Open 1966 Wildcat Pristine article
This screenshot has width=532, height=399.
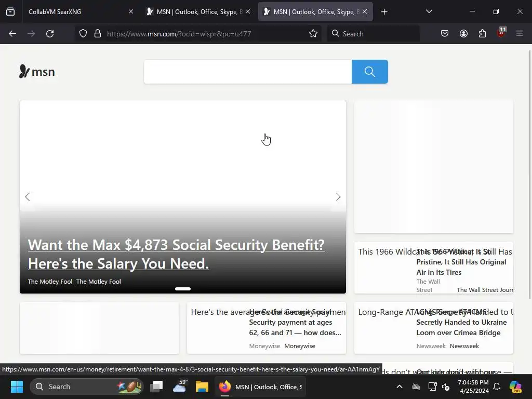(461, 262)
